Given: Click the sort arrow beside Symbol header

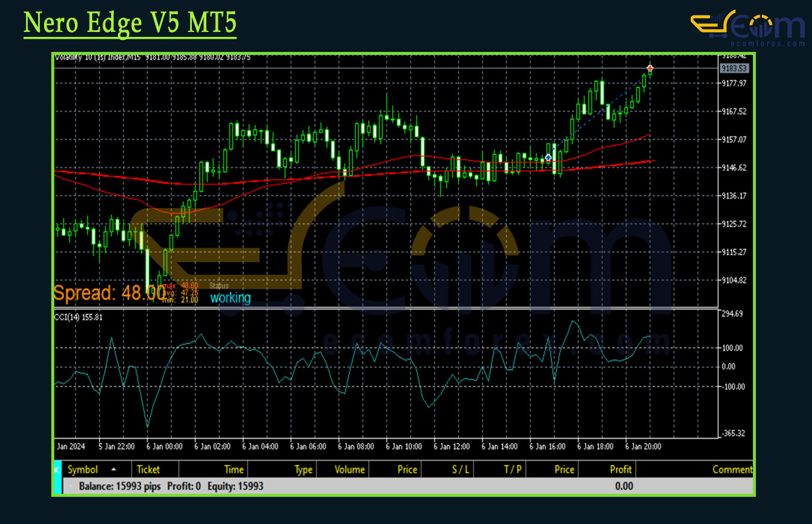Looking at the screenshot, I should (113, 470).
